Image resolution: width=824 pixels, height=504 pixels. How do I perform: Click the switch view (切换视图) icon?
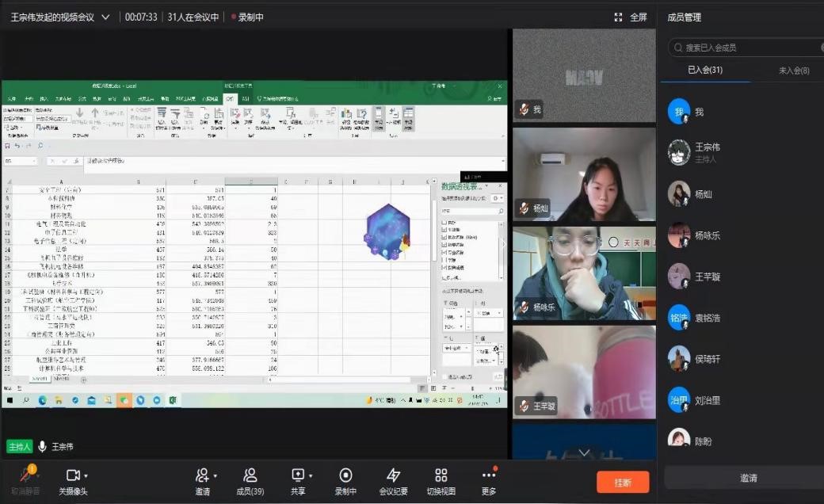441,475
